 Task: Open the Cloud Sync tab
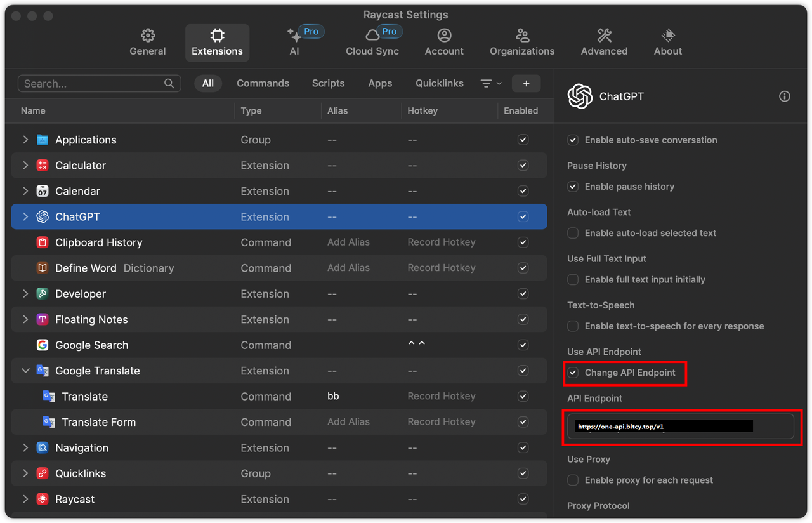pos(372,42)
